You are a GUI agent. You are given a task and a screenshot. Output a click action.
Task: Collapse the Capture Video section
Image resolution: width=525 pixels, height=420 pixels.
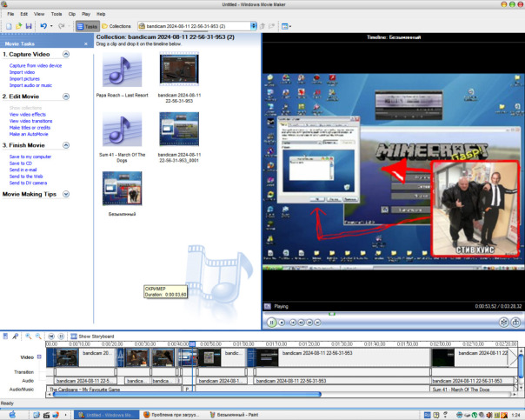[66, 54]
